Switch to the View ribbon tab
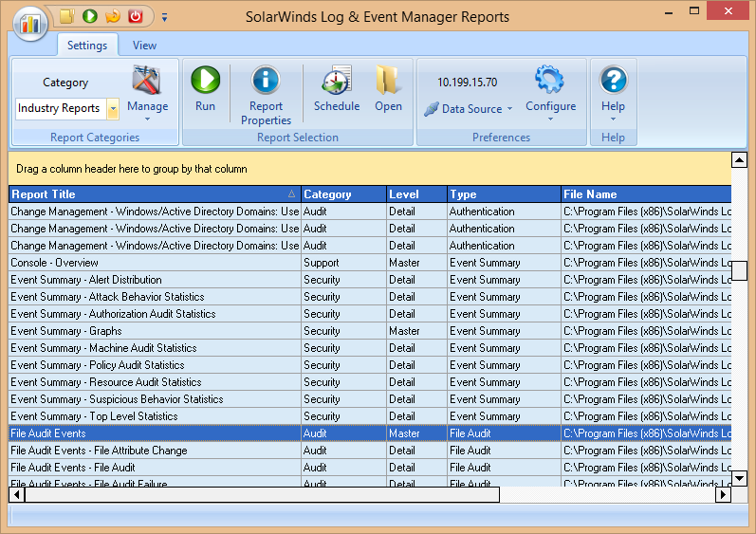 [x=144, y=46]
